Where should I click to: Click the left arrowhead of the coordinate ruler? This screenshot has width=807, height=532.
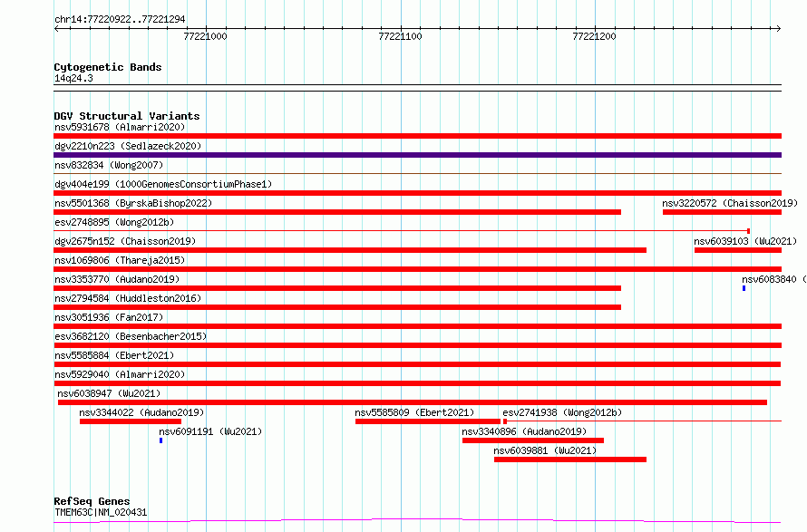click(x=56, y=28)
